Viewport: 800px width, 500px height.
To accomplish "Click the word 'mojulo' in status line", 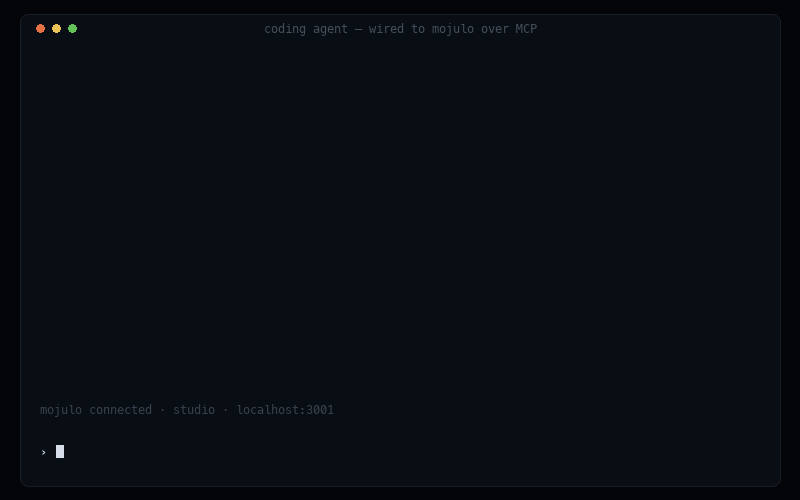I will [61, 410].
